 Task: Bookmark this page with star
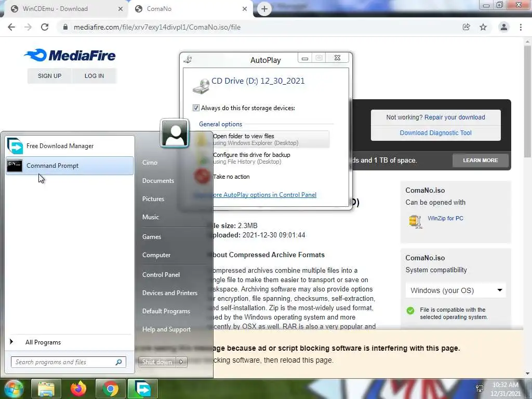point(483,27)
